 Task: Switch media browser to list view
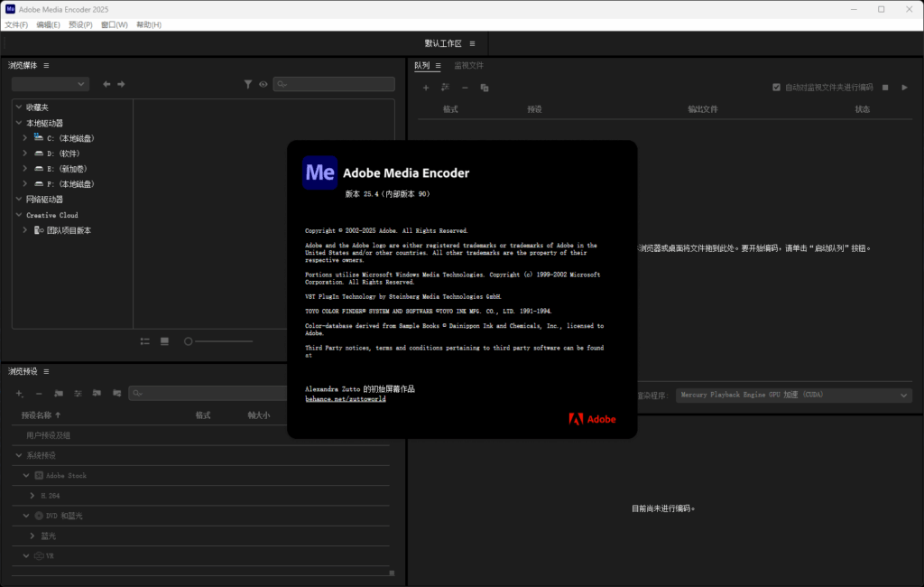[x=144, y=341]
